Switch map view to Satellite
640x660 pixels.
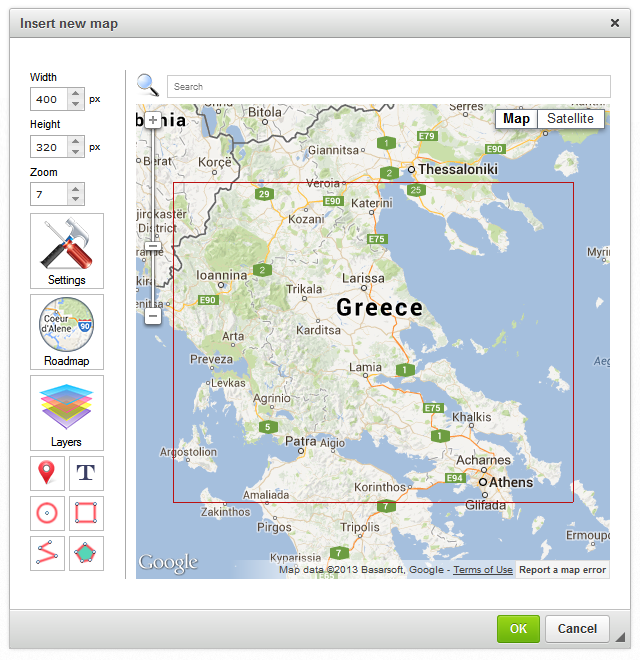570,119
